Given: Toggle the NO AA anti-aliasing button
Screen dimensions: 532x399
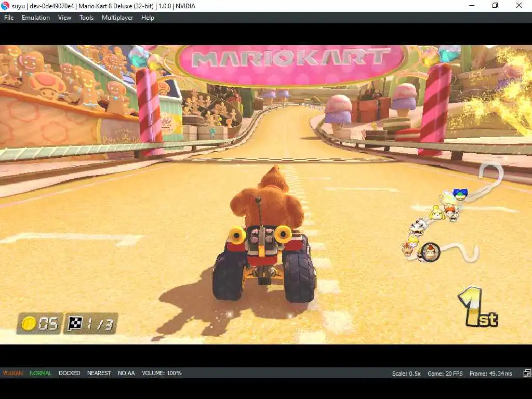Looking at the screenshot, I should coord(126,373).
